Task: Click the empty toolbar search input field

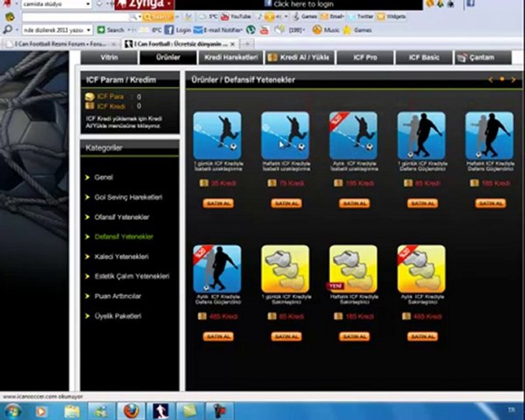Action: (x=76, y=17)
